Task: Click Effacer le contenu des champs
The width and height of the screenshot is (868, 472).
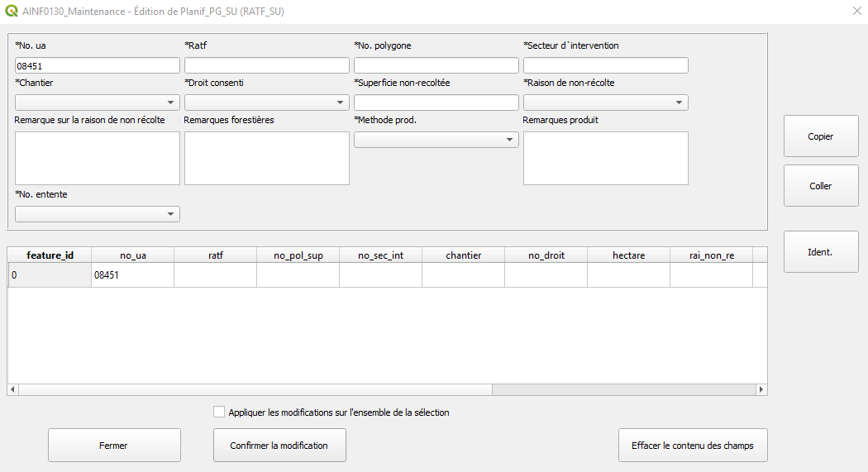Action: (x=693, y=446)
